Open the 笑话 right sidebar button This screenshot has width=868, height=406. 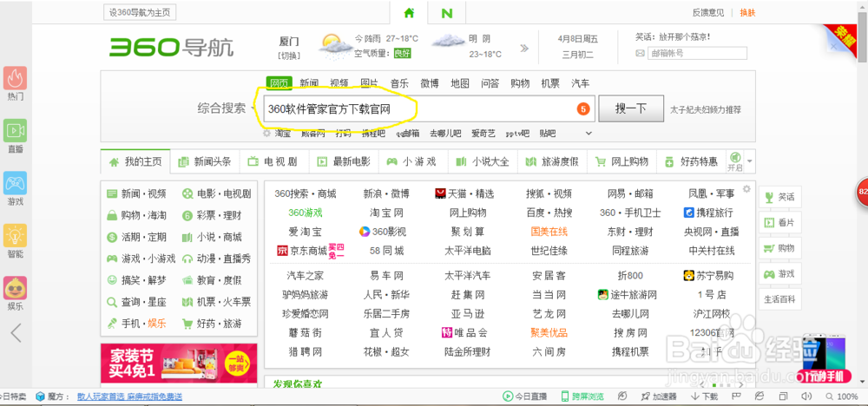pos(779,197)
